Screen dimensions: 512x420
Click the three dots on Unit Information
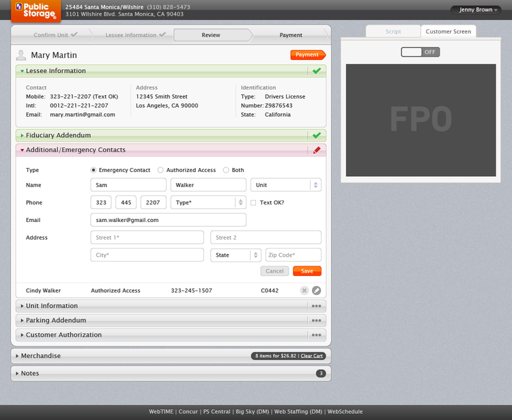click(x=316, y=306)
